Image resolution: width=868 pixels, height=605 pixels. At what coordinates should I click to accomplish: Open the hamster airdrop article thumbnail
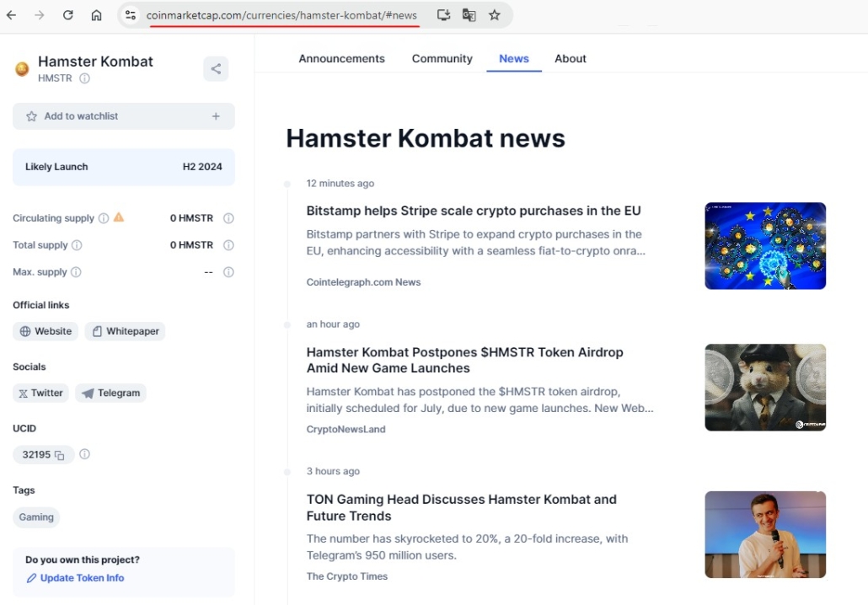(x=764, y=387)
